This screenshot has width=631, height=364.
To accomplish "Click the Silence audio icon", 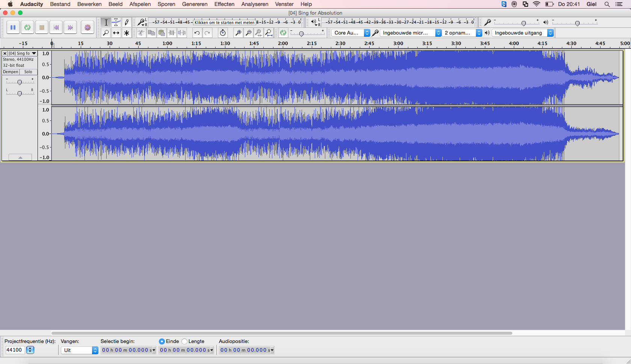I will pyautogui.click(x=182, y=33).
